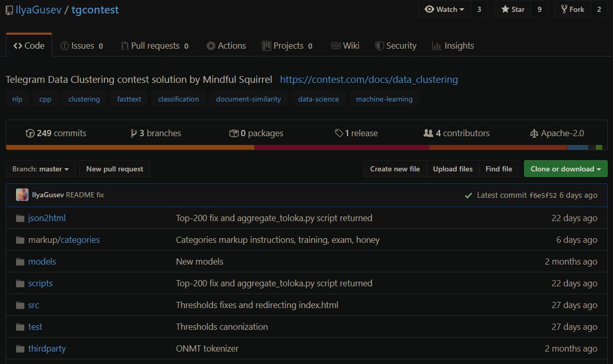
Task: Click the green check mark commit status icon
Action: (x=469, y=196)
